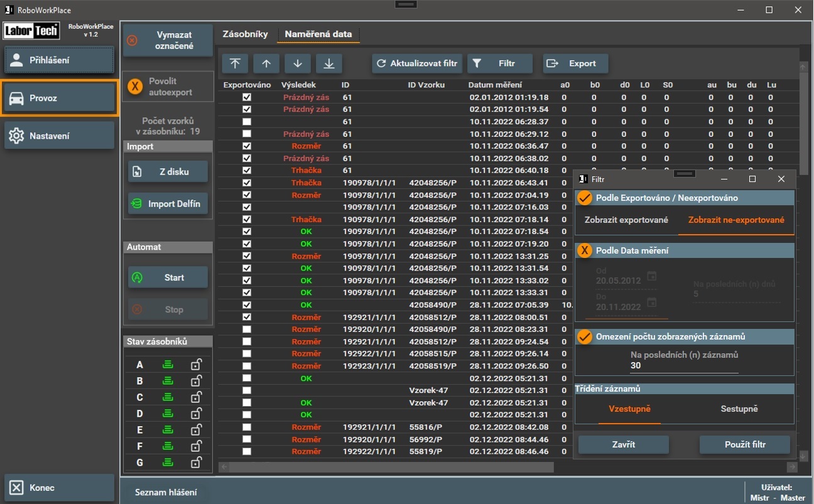This screenshot has width=814, height=504.
Task: Green stack icon for magazine C
Action: pyautogui.click(x=168, y=397)
